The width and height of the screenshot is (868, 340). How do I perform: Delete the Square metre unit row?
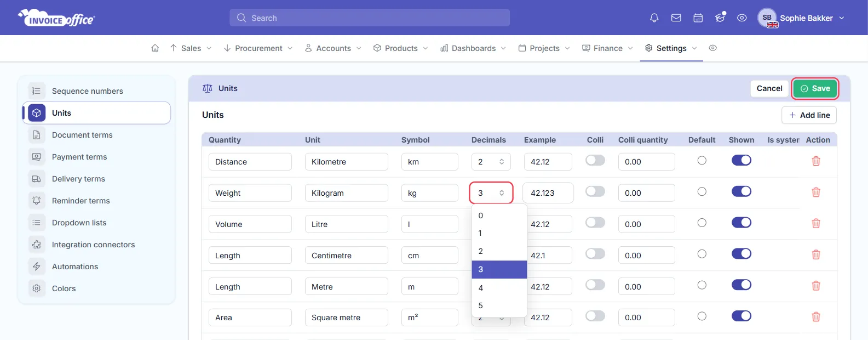[x=816, y=317]
